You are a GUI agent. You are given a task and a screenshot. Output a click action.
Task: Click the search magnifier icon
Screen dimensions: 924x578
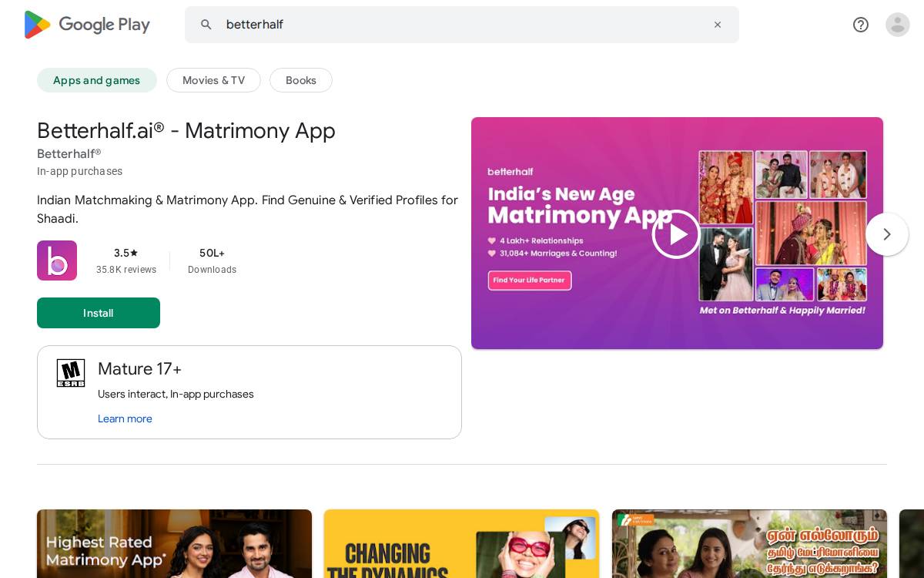pyautogui.click(x=206, y=25)
